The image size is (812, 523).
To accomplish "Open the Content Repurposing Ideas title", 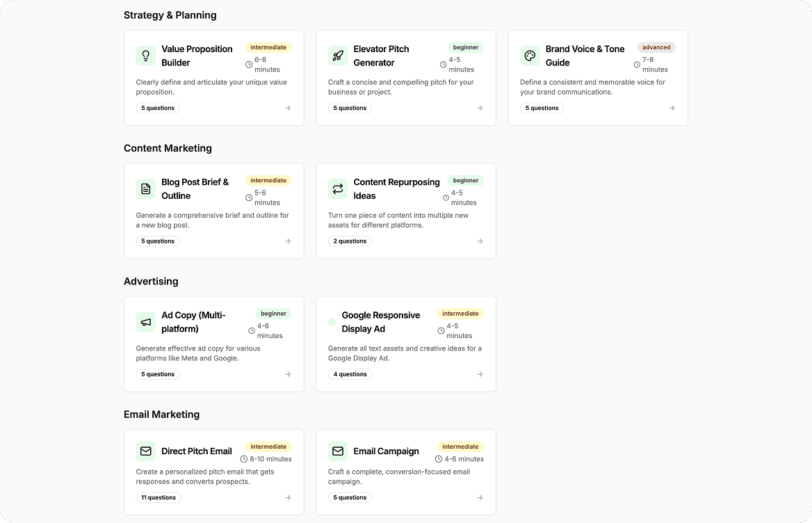I will 396,188.
